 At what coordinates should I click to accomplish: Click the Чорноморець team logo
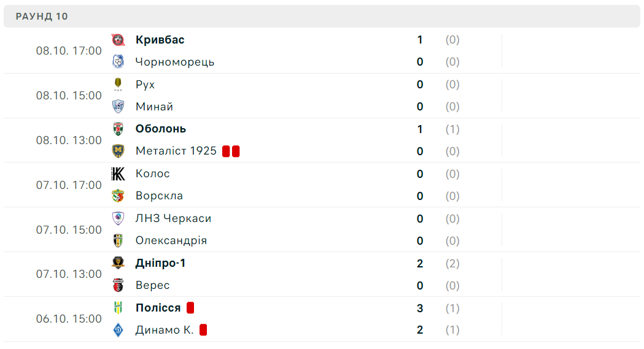tap(118, 62)
